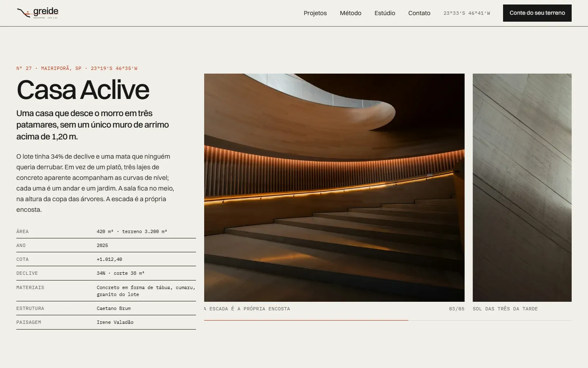Click the paragraph starting O lote tinha 34%
The width and height of the screenshot is (588, 368).
pyautogui.click(x=96, y=183)
